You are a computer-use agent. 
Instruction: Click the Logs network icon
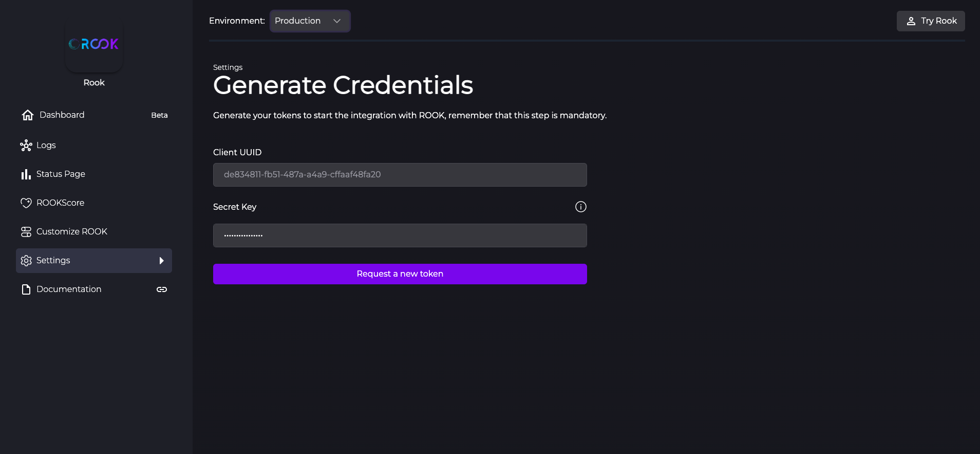pos(26,146)
